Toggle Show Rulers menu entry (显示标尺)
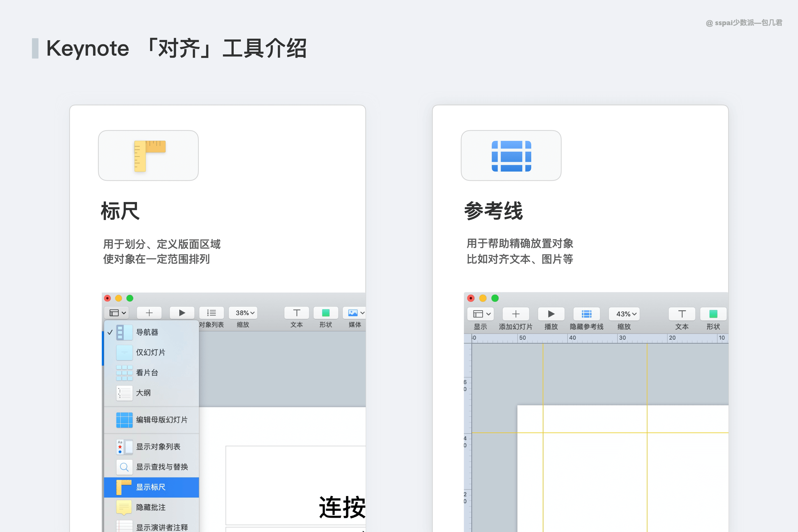798x532 pixels. tap(151, 487)
